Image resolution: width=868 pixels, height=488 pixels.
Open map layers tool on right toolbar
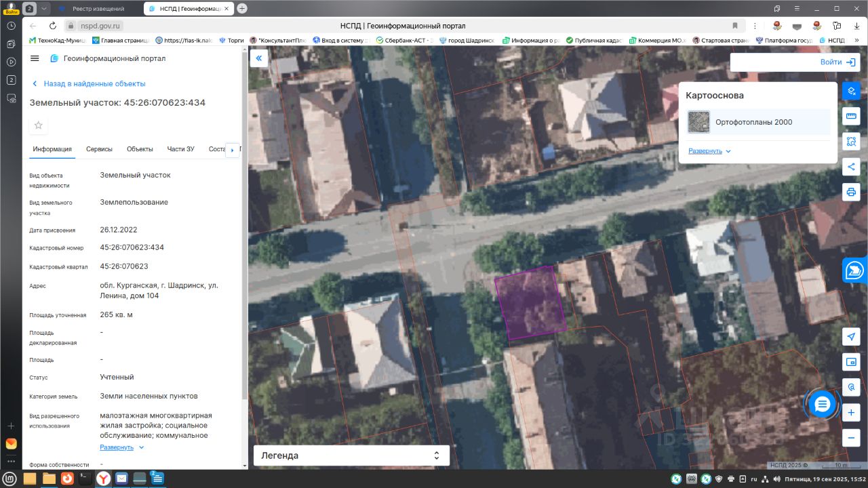point(851,90)
